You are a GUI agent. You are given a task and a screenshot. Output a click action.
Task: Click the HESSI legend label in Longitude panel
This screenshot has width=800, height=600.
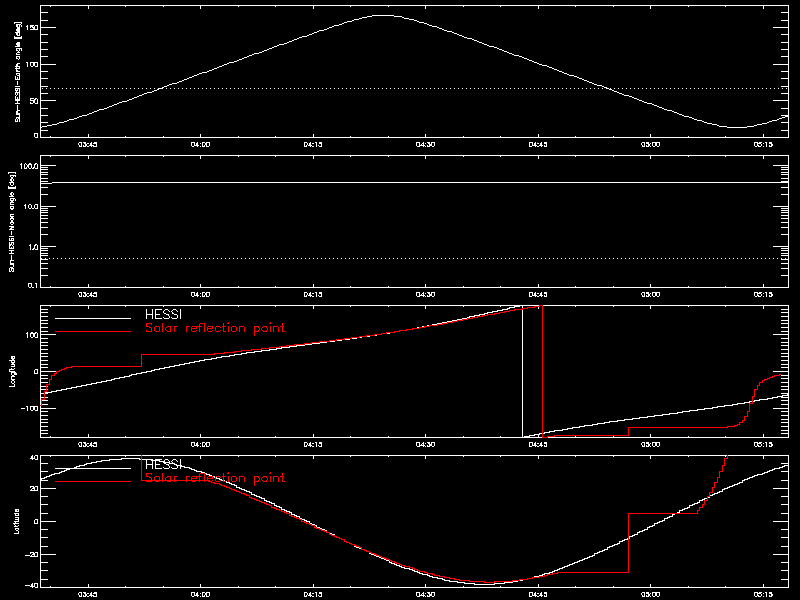pos(163,314)
